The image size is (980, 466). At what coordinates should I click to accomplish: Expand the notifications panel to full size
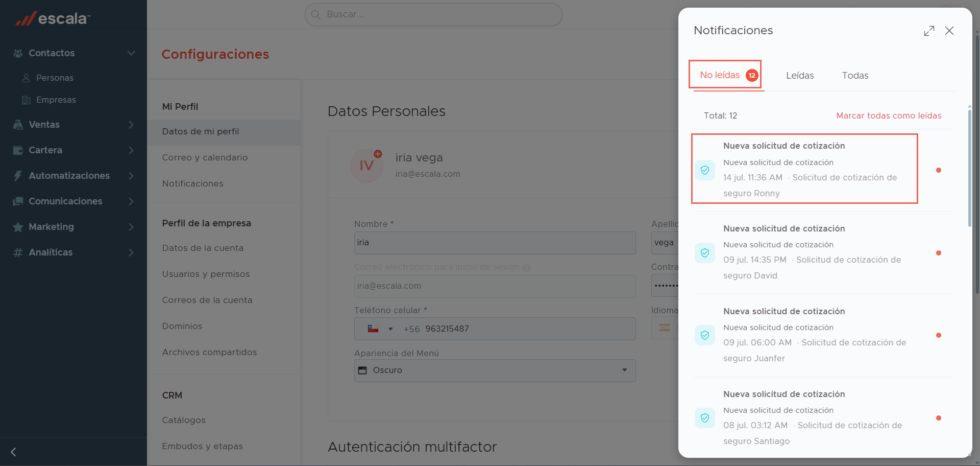pyautogui.click(x=929, y=31)
